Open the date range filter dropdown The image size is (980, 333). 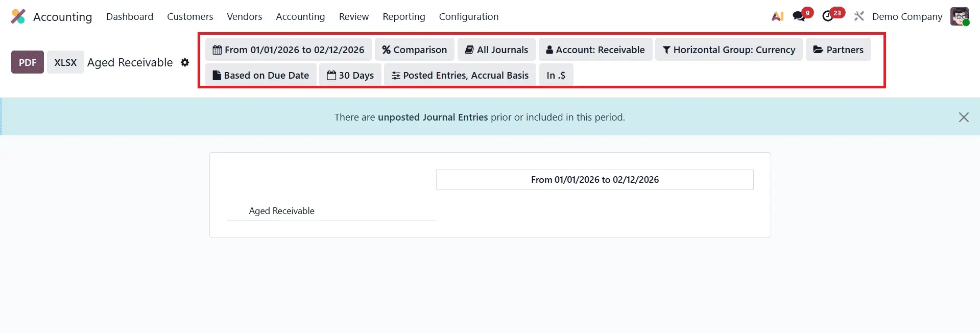click(289, 50)
